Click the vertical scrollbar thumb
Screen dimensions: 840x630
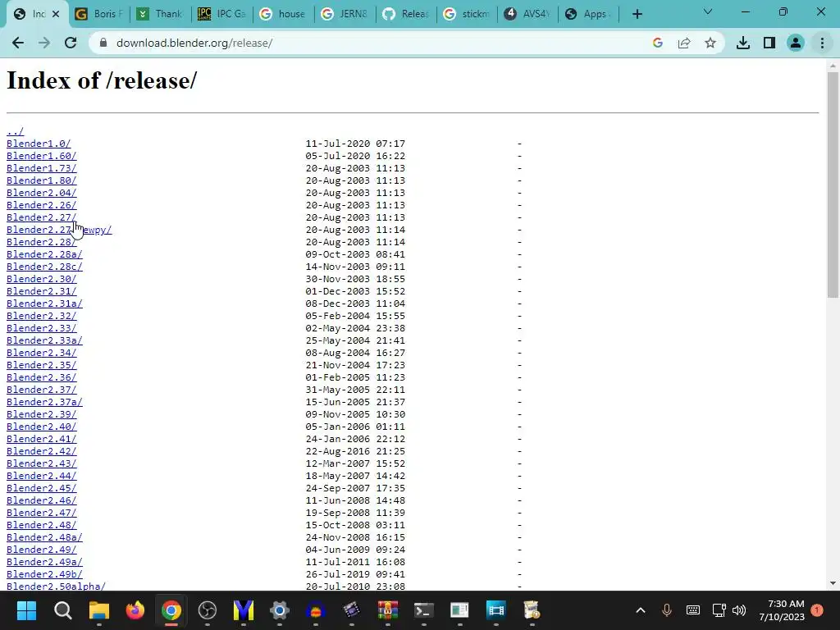(x=833, y=185)
